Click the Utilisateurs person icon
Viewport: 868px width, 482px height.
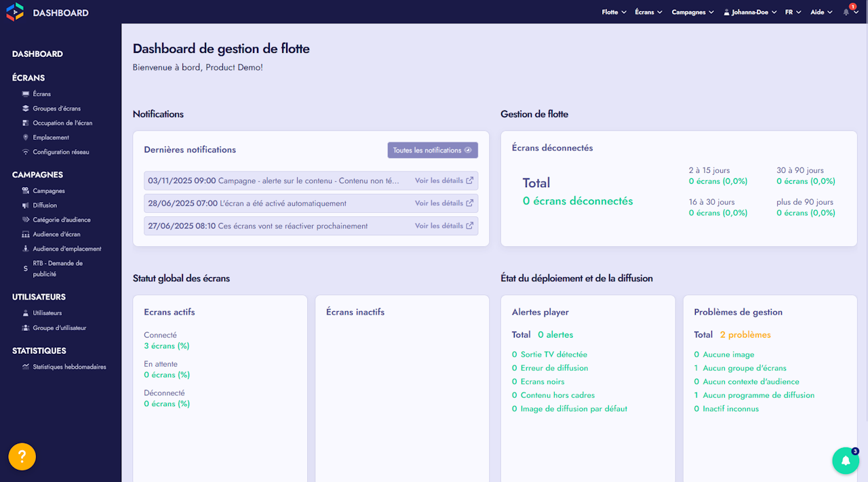[x=26, y=313]
